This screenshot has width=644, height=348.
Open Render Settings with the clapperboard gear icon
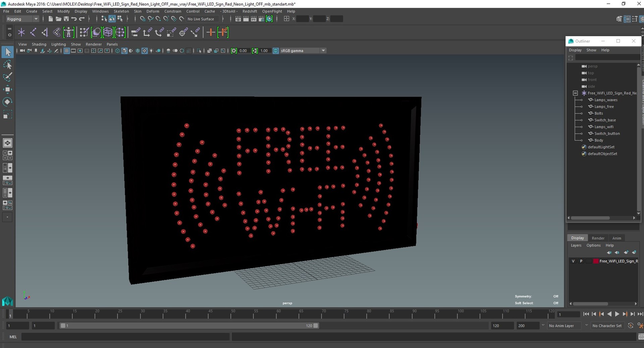pos(261,19)
